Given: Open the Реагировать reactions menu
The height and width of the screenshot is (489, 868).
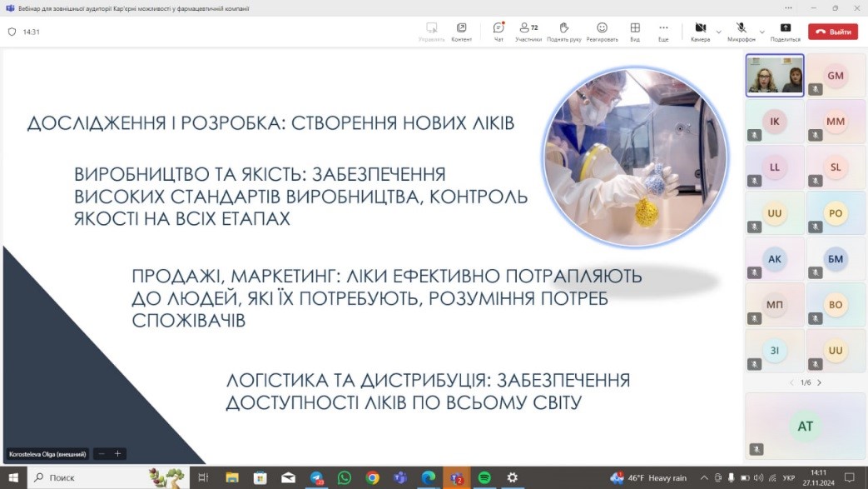Looking at the screenshot, I should click(x=602, y=32).
